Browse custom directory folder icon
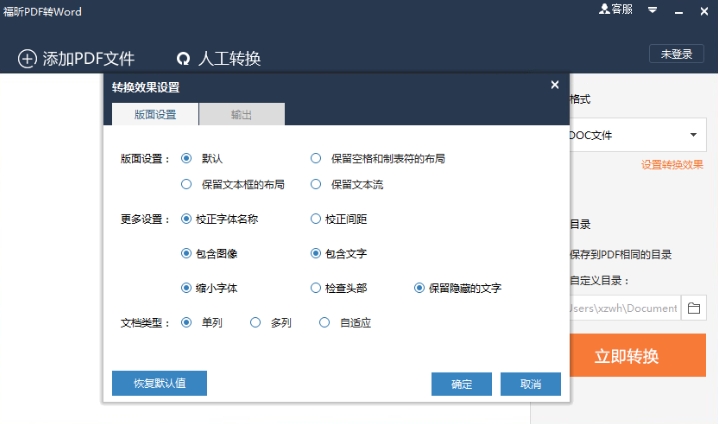 pyautogui.click(x=694, y=308)
